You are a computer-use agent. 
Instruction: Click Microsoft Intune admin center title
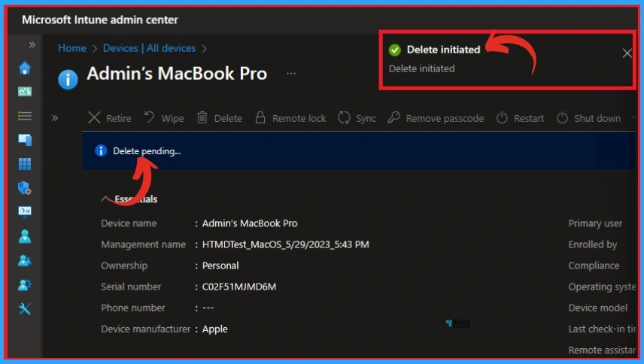[100, 20]
